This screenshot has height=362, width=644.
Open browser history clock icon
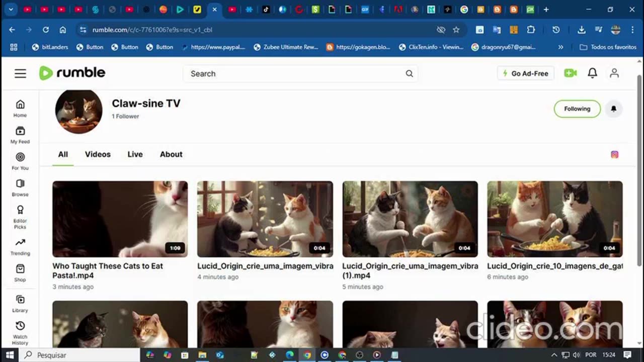(556, 30)
